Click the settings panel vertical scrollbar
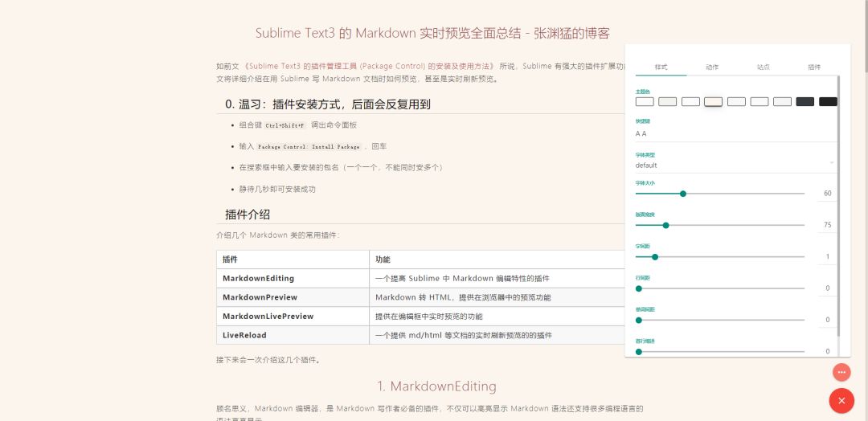The image size is (868, 421). (838, 205)
